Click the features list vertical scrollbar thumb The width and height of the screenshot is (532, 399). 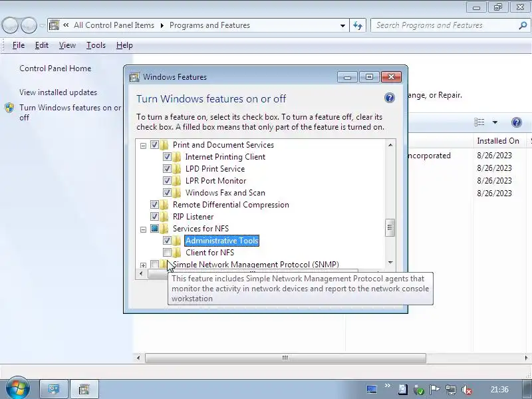coord(390,227)
